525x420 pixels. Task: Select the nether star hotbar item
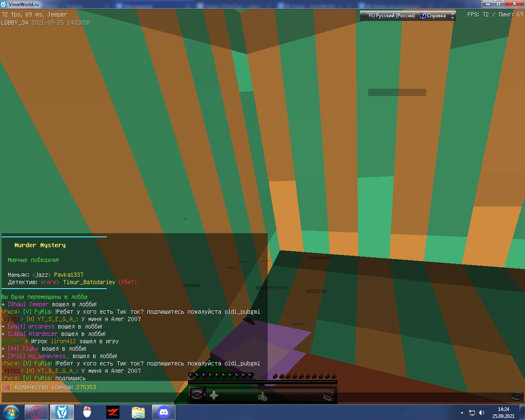pos(214,395)
